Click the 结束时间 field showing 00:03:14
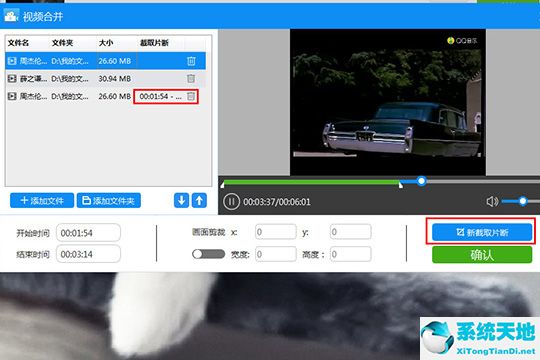The image size is (540, 360). click(x=89, y=254)
